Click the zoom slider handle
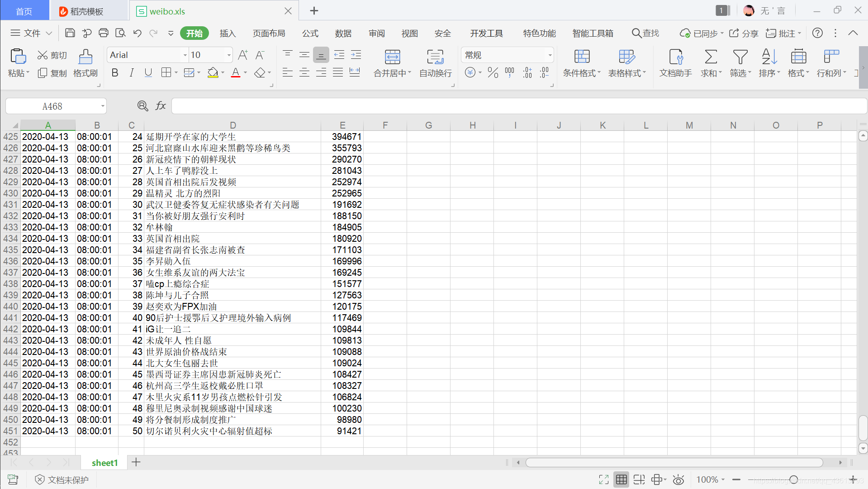 coord(793,479)
